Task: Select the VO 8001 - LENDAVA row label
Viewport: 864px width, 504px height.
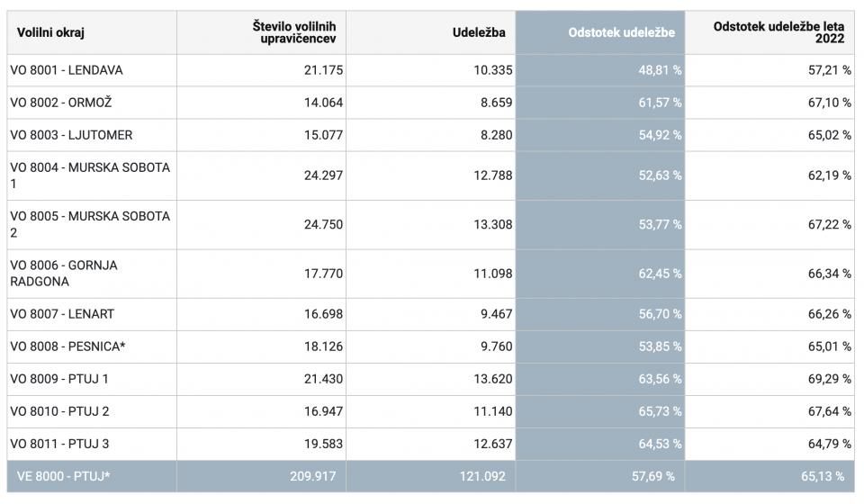Action: point(67,70)
